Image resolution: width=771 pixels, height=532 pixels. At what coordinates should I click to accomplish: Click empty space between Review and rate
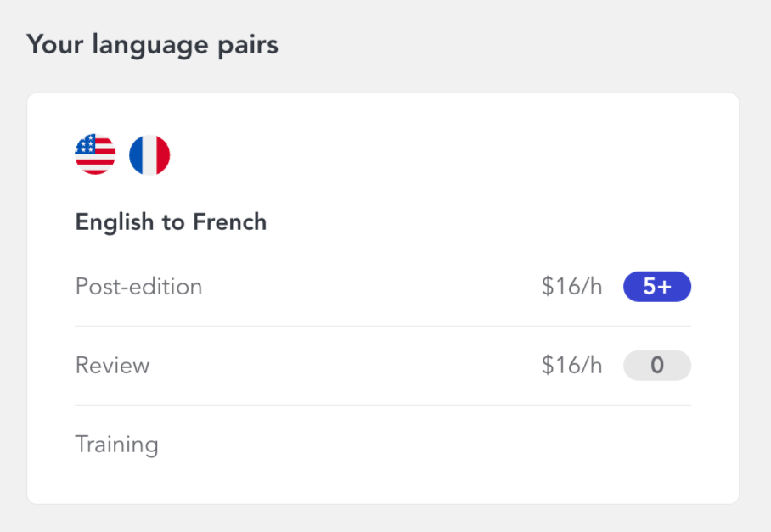coord(344,366)
